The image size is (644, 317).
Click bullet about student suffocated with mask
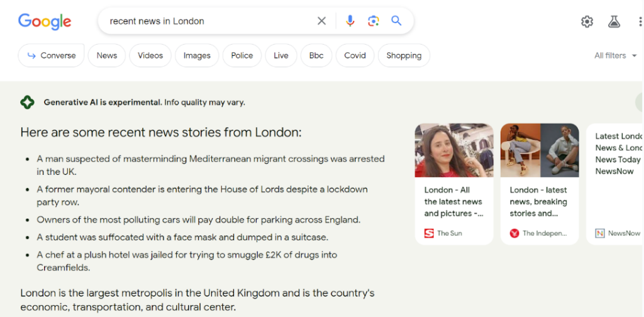pos(182,237)
